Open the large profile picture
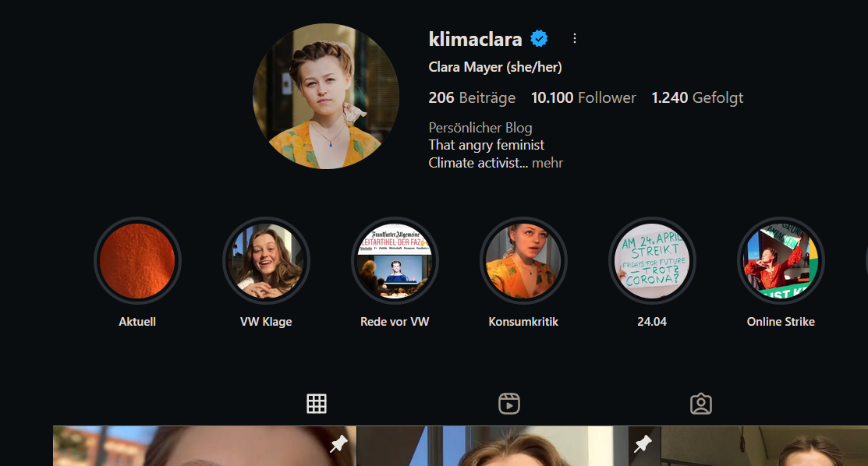The image size is (868, 466). click(326, 97)
